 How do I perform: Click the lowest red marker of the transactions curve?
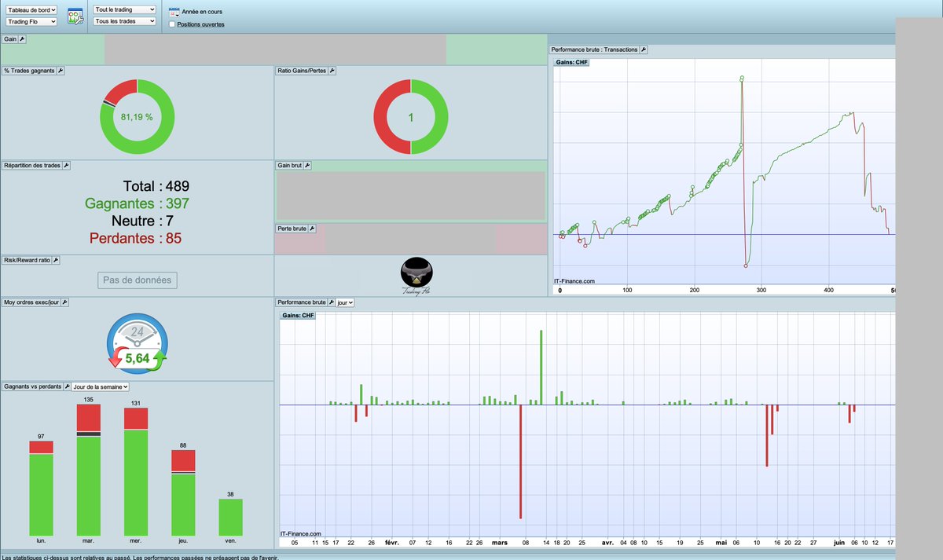click(745, 265)
